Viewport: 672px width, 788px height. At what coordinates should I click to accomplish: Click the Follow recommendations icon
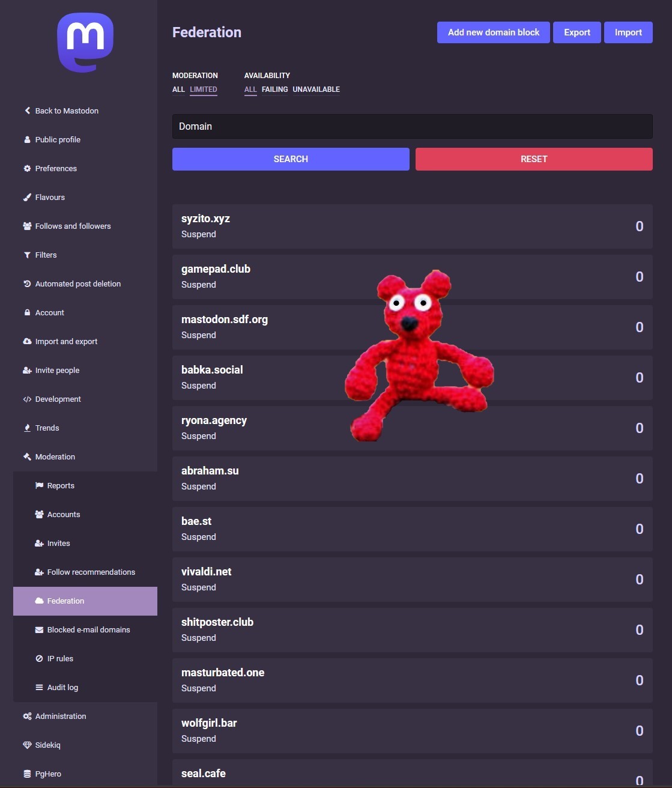tap(39, 572)
